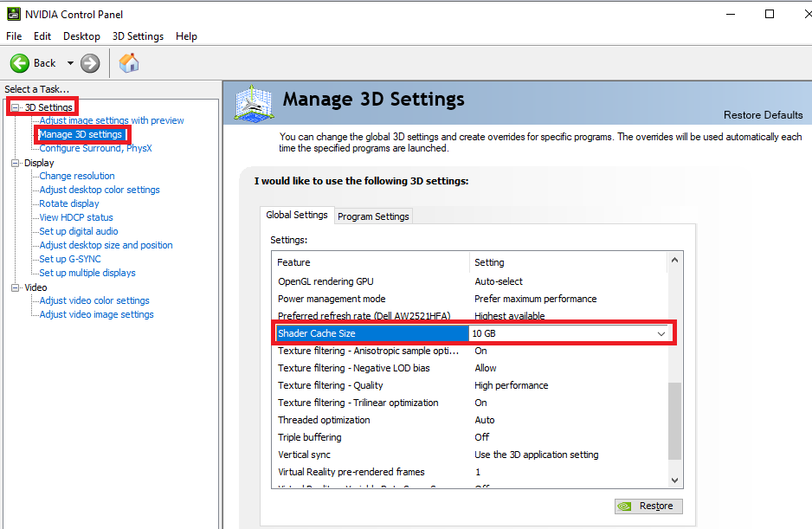Open Adjust video color settings
The height and width of the screenshot is (529, 812).
(94, 300)
